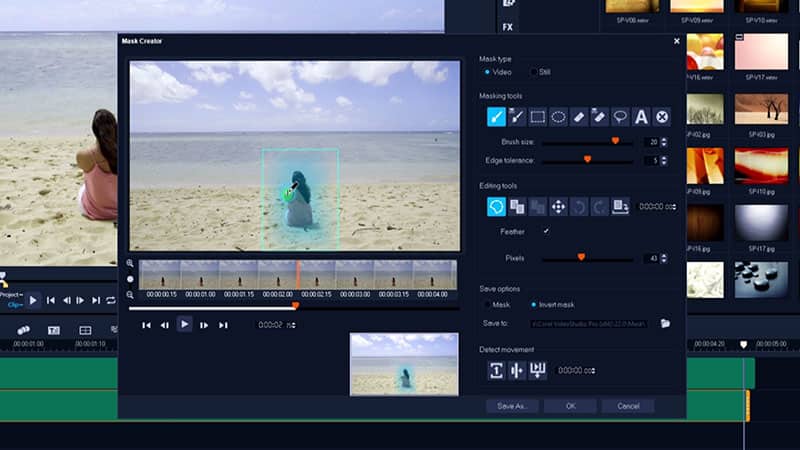
Task: Select the Text mask tool
Action: point(641,117)
